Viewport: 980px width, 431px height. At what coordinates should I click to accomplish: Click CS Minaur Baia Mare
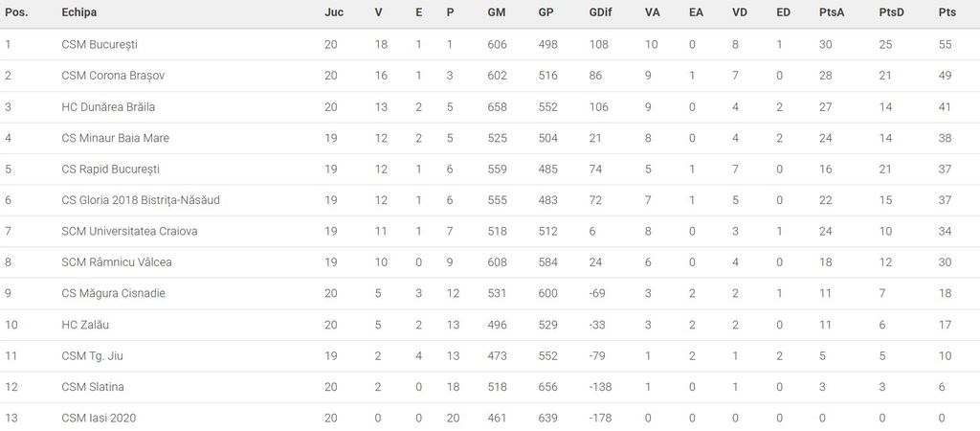tap(115, 138)
